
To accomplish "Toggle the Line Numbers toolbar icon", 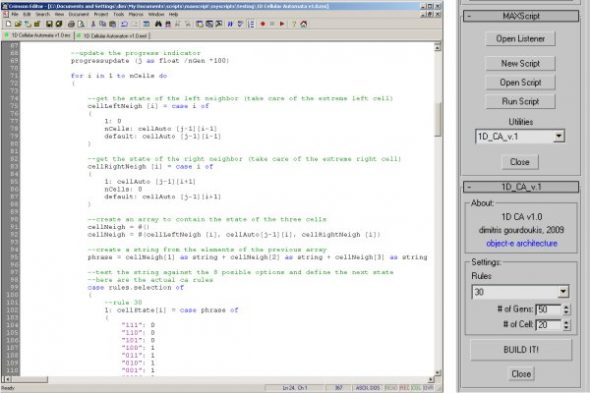I will (x=251, y=24).
